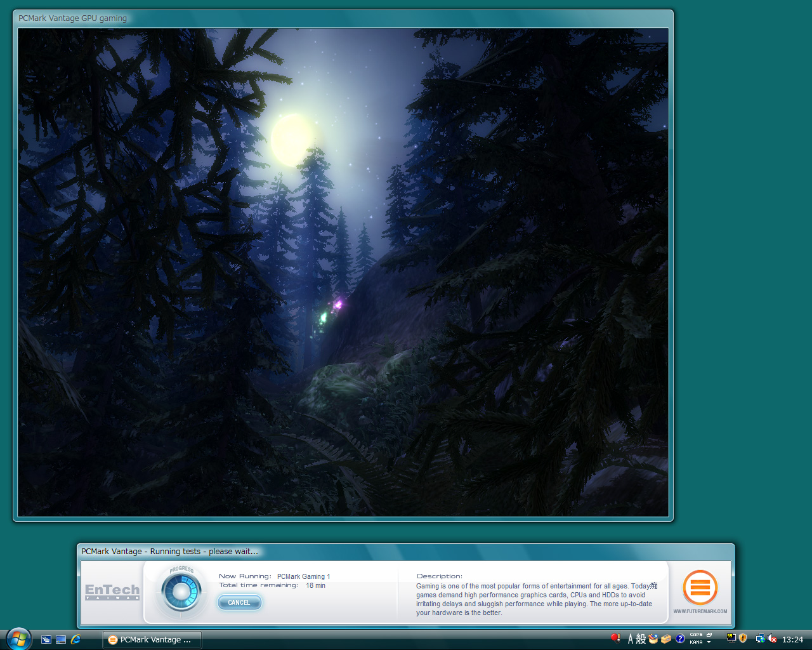Click the monitor tray icon showing 99

[731, 639]
